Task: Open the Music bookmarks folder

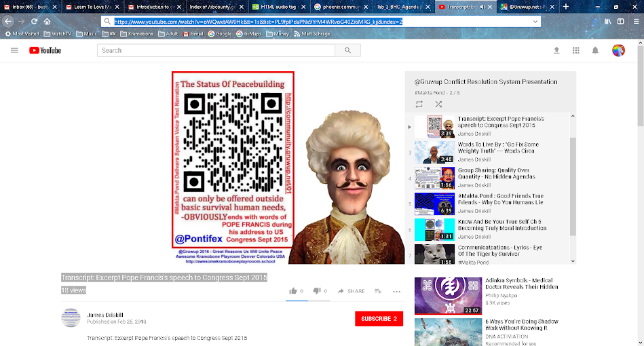Action: 87,34
